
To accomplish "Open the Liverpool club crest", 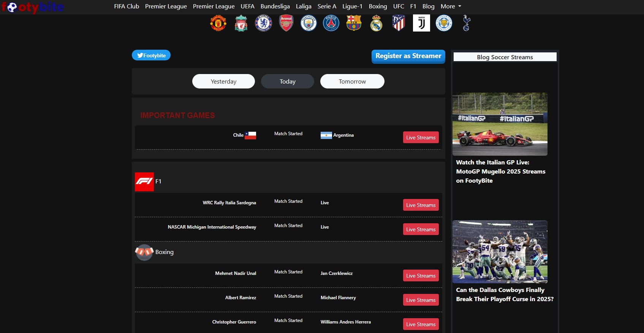I will pyautogui.click(x=241, y=23).
